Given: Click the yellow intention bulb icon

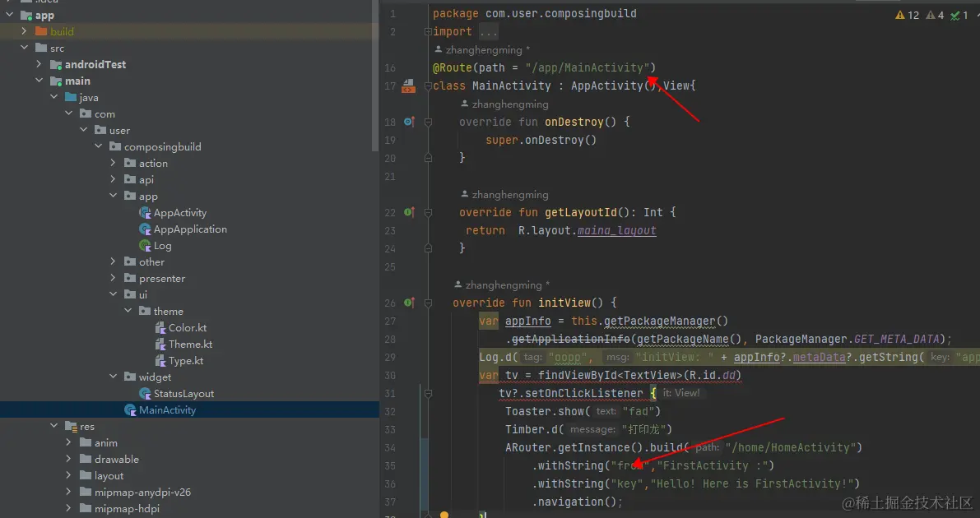Looking at the screenshot, I should coord(444,515).
